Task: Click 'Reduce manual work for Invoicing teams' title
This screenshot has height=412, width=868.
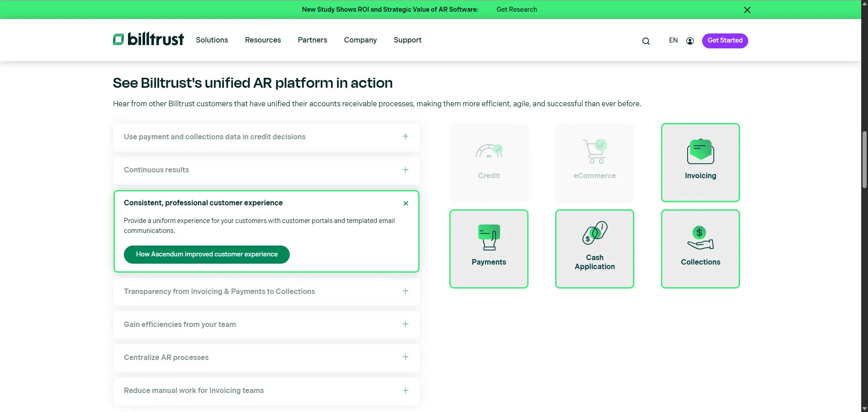Action: pos(193,390)
